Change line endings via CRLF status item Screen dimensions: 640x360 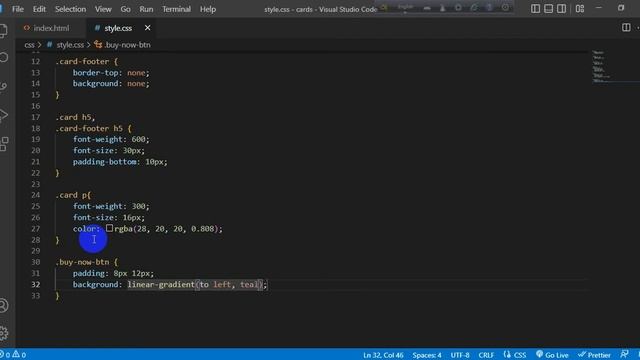(x=486, y=355)
